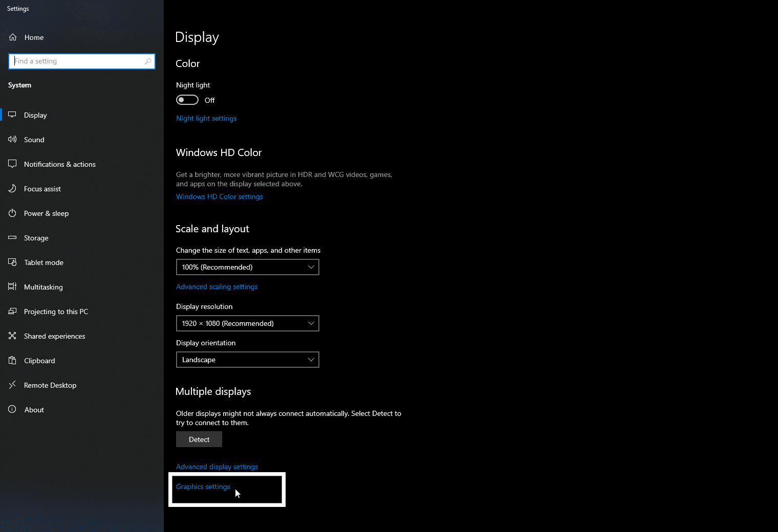This screenshot has width=778, height=532.
Task: Click the Focus assist moon icon
Action: [12, 189]
